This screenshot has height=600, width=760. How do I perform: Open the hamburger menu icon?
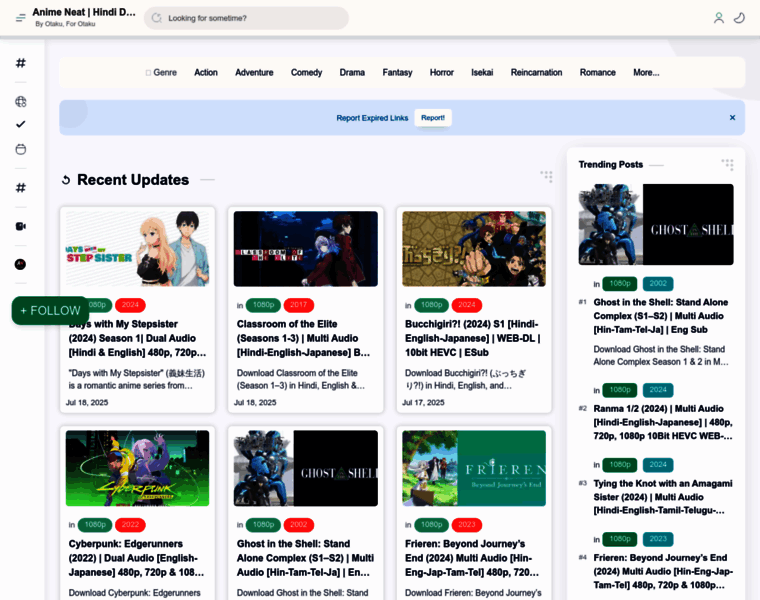(20, 18)
